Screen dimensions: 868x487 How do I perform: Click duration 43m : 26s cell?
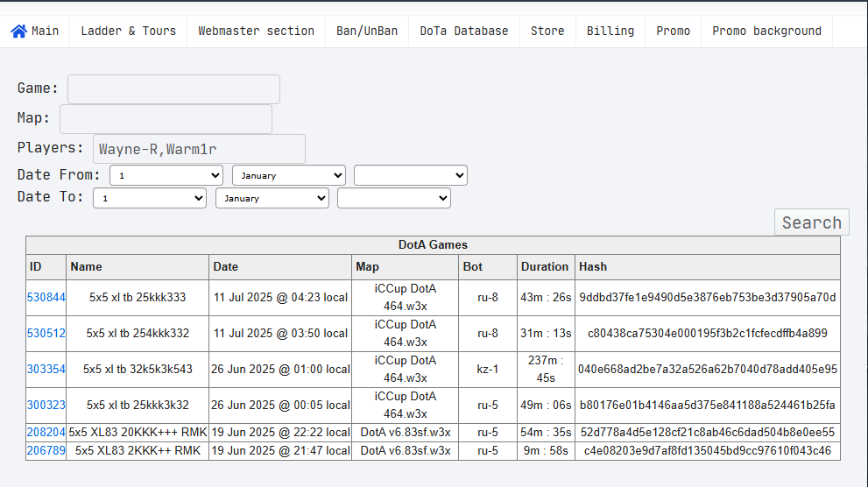[546, 297]
